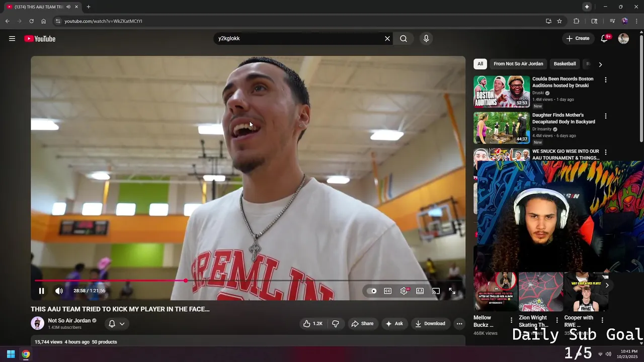Image resolution: width=644 pixels, height=362 pixels.
Task: Open options for the Zion Wright short
Action: coord(556,320)
